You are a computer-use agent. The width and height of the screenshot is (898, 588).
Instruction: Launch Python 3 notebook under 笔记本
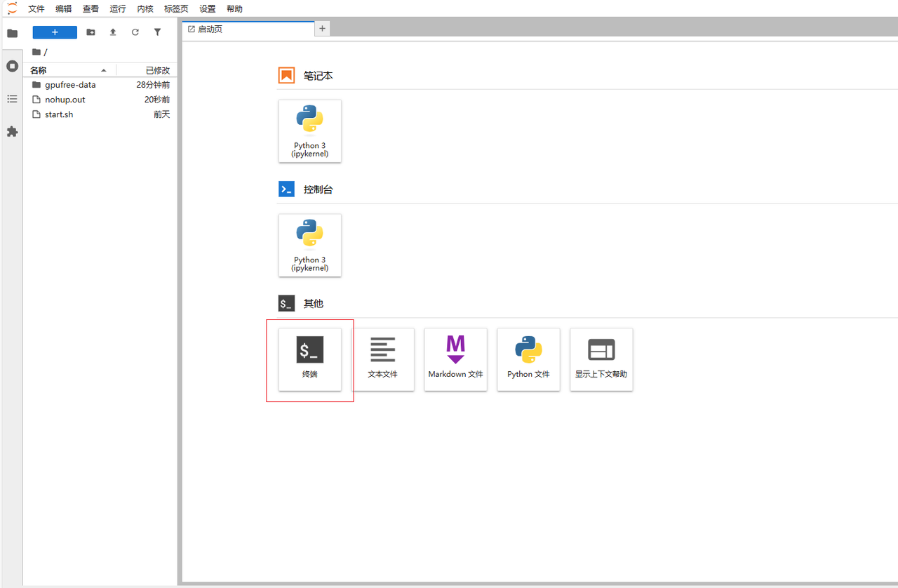pos(310,131)
